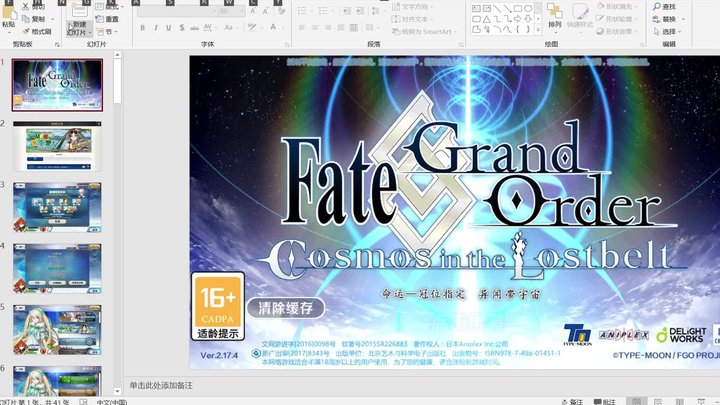Select slide 3 thumbnail

57,207
